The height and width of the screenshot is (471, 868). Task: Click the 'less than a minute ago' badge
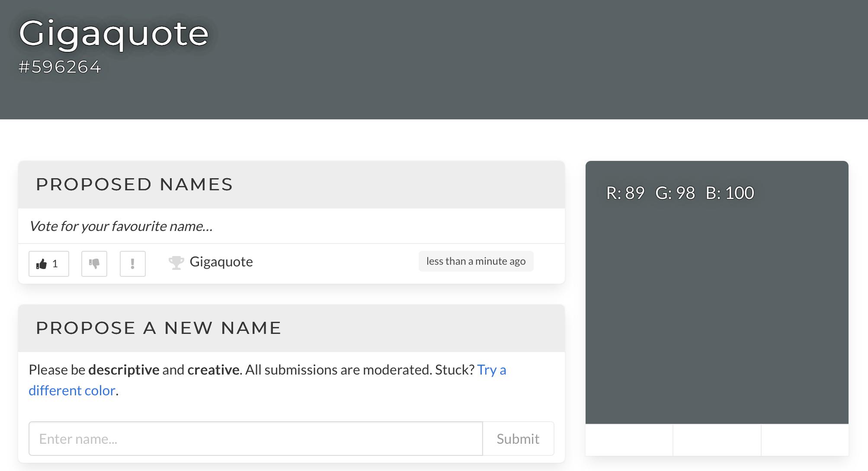pyautogui.click(x=476, y=261)
